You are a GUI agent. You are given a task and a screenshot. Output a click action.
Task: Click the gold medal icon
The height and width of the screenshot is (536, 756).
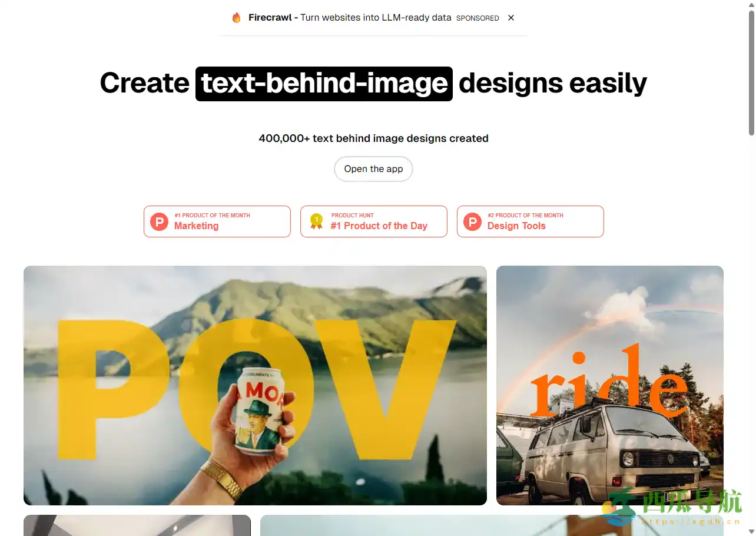pos(316,221)
